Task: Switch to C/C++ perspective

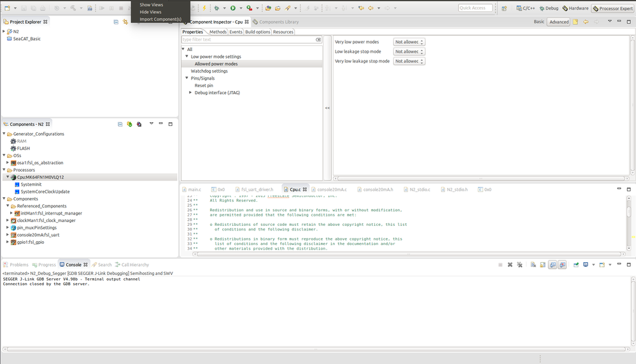Action: (526, 8)
